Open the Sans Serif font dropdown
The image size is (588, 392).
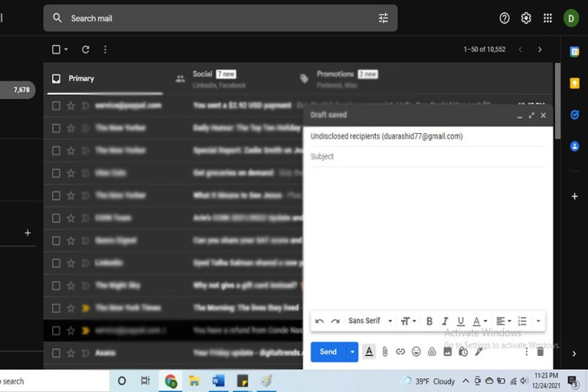pos(370,321)
